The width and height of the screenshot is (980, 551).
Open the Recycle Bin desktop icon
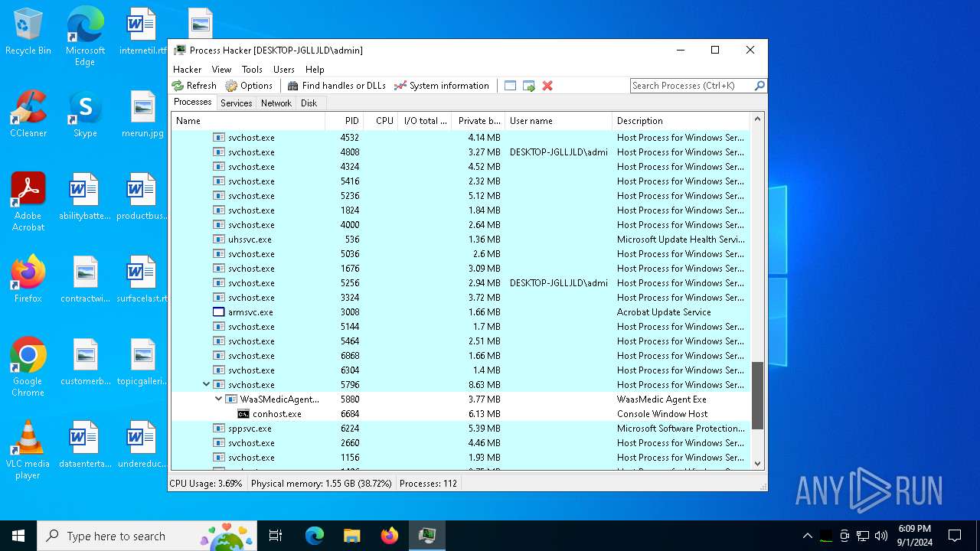click(28, 31)
